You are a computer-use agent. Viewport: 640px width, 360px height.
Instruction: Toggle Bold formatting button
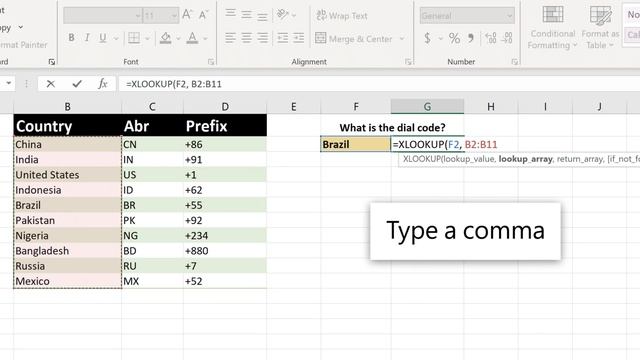(x=71, y=38)
